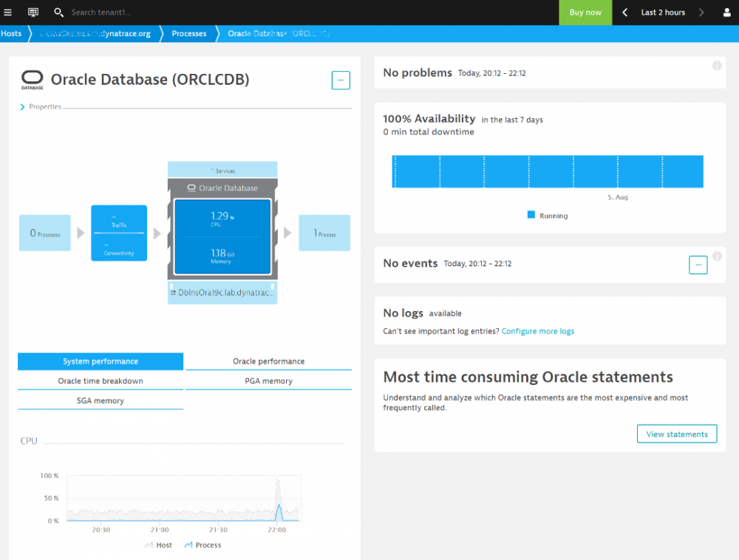The height and width of the screenshot is (560, 739).
Task: Click the View statements button
Action: point(677,434)
